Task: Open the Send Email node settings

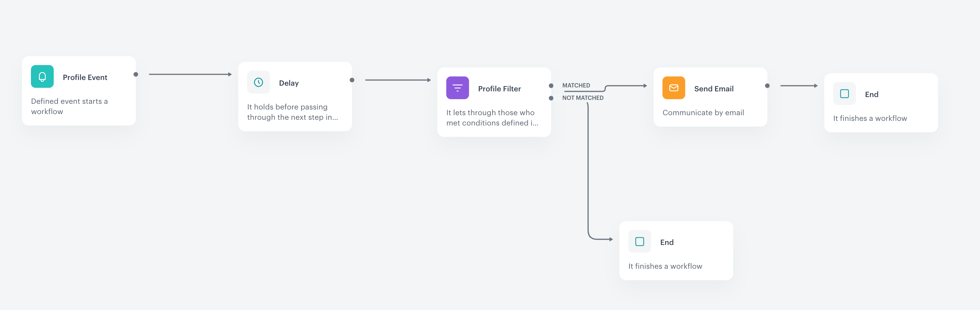Action: click(x=710, y=97)
